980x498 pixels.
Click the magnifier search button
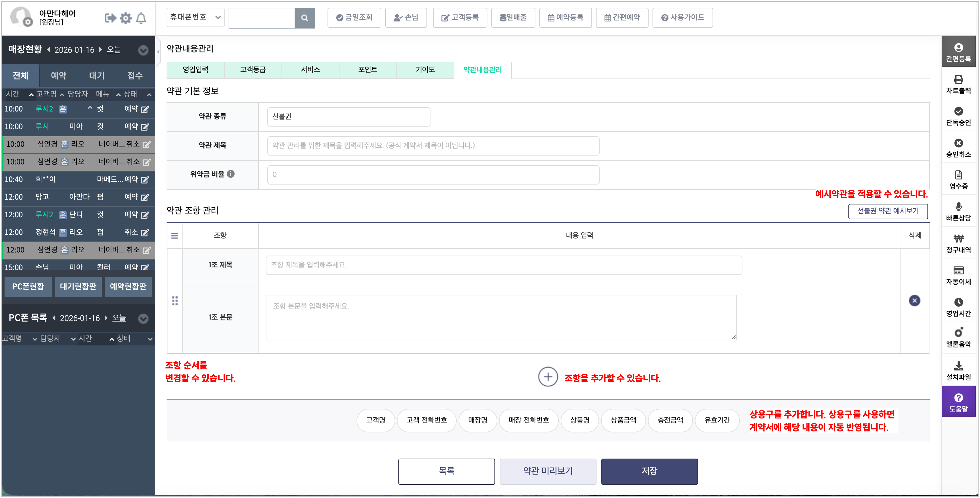tap(304, 18)
